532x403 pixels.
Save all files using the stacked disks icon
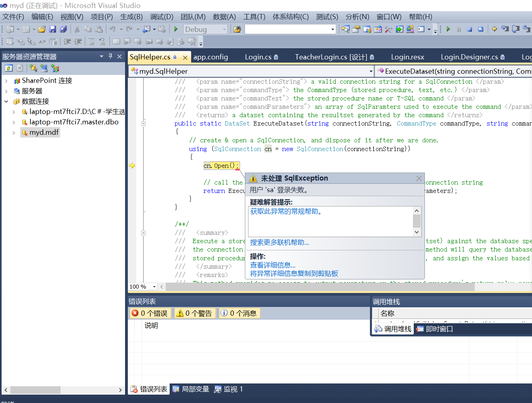pos(63,29)
